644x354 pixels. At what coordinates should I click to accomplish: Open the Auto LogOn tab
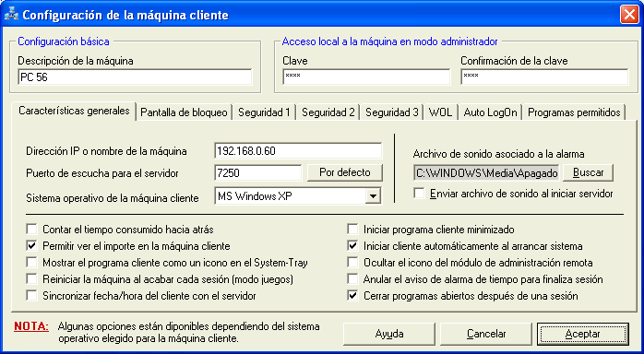point(490,112)
